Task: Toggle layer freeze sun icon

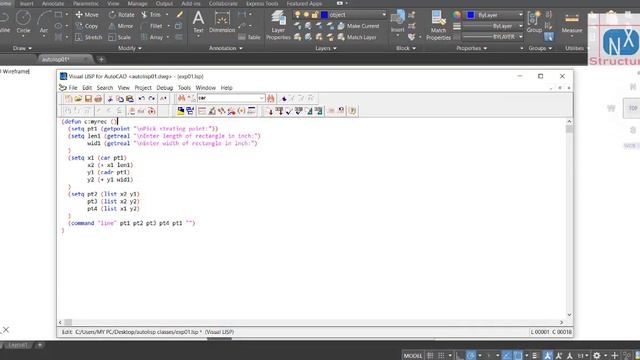Action: [x=306, y=15]
